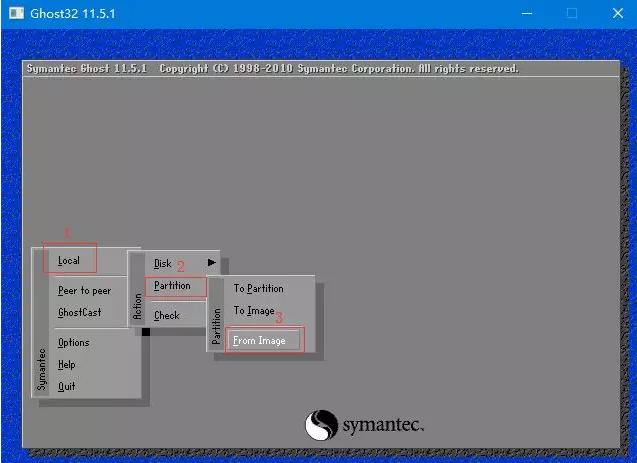The image size is (637, 463).
Task: Maximize the Ghost32 window
Action: coord(572,13)
